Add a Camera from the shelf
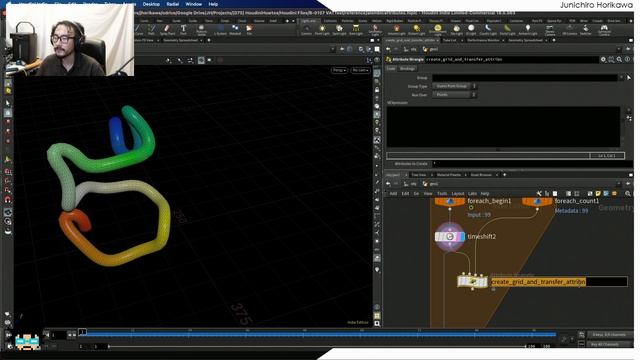640x360 pixels. (x=306, y=30)
